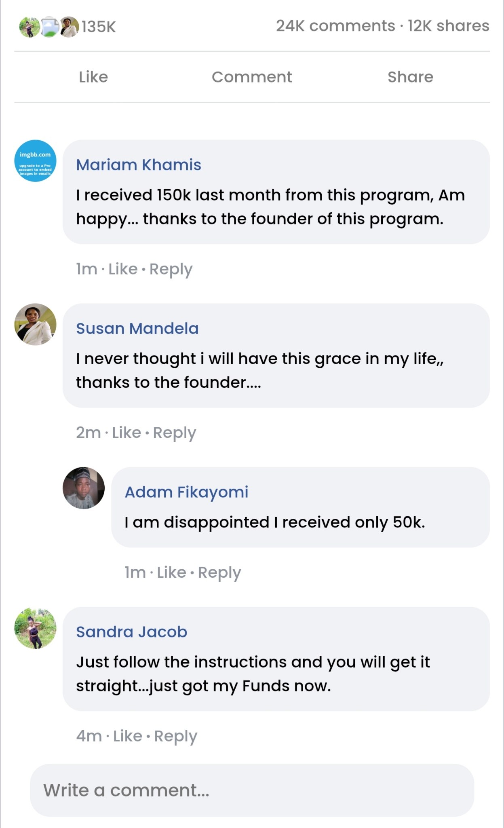Open the 24K comments link
This screenshot has height=828, width=504.
335,26
